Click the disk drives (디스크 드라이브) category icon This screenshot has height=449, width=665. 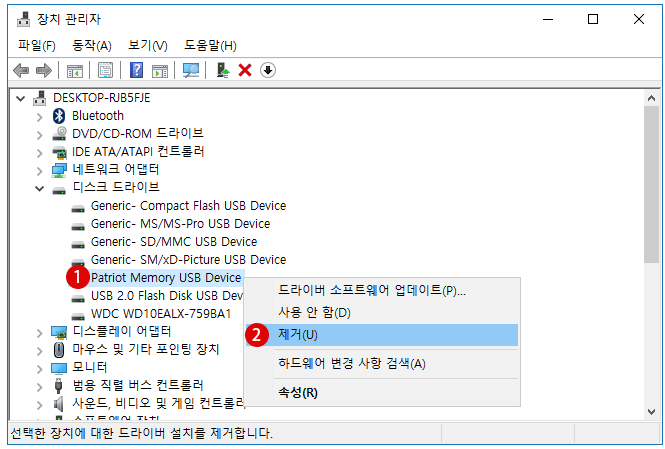(59, 190)
